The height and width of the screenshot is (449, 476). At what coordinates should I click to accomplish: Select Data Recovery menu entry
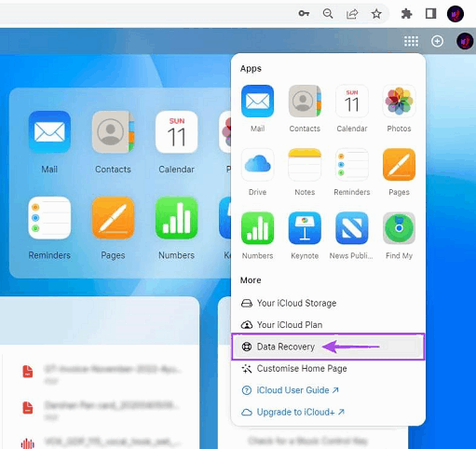(x=328, y=347)
